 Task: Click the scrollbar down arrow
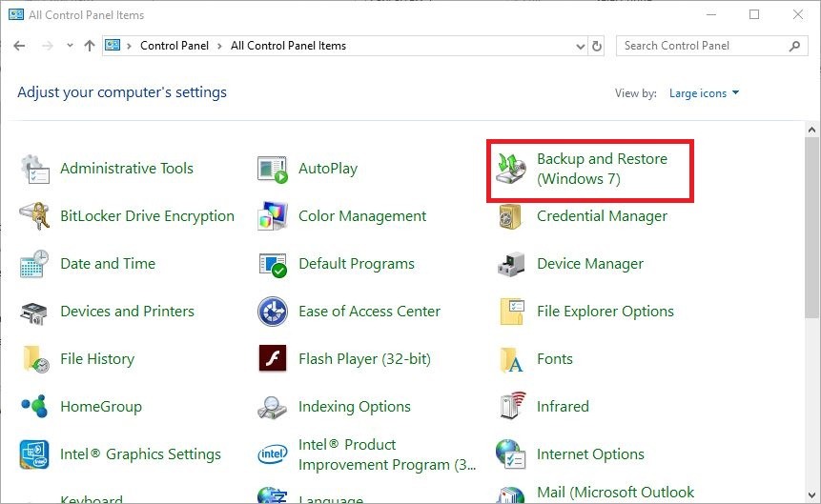coord(812,495)
